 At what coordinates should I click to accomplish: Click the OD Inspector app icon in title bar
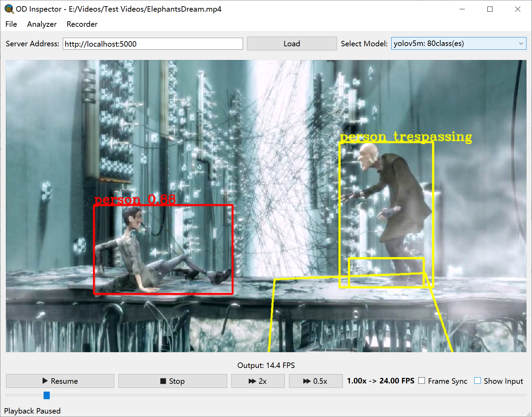tap(9, 9)
